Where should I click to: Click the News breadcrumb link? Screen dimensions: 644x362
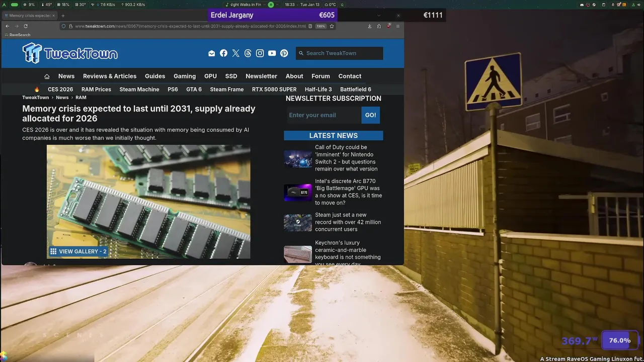(x=62, y=98)
